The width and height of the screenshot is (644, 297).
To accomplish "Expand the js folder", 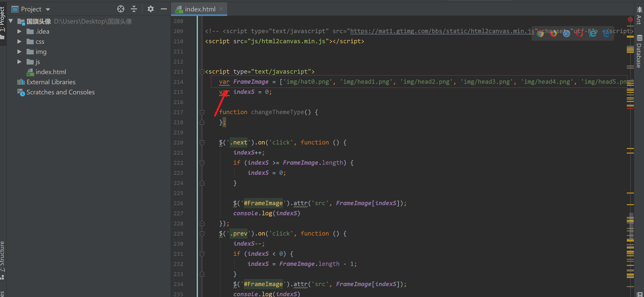I will pyautogui.click(x=19, y=62).
